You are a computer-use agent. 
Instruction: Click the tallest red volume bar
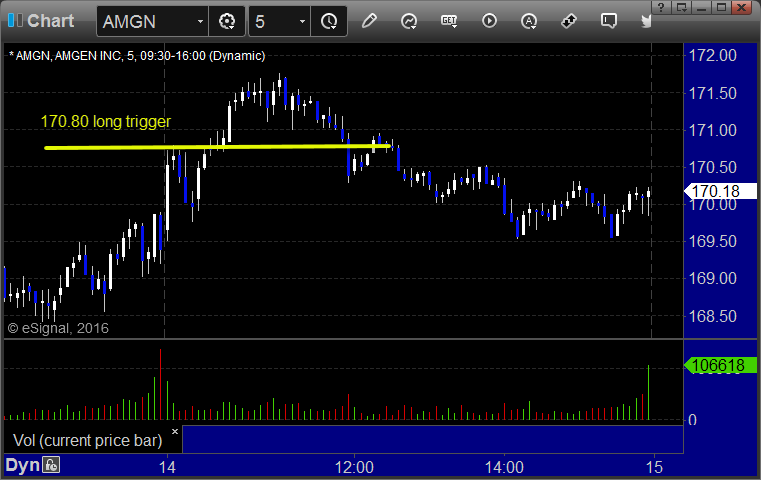[160, 384]
